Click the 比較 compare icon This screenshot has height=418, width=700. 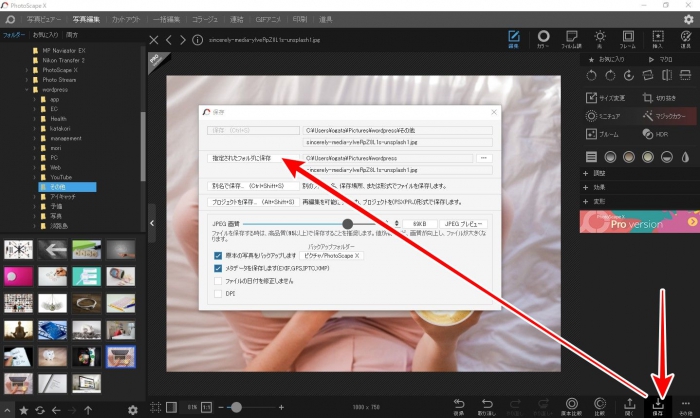tap(600, 406)
